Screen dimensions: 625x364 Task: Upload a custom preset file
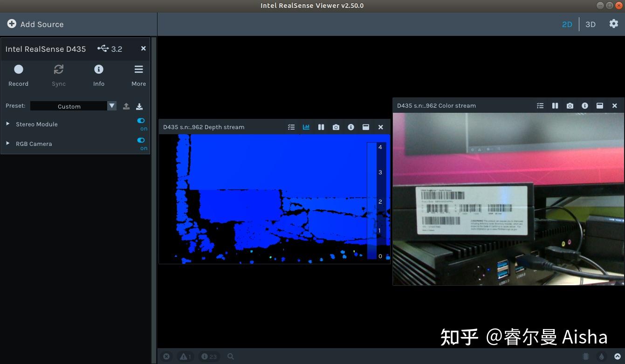pyautogui.click(x=126, y=106)
